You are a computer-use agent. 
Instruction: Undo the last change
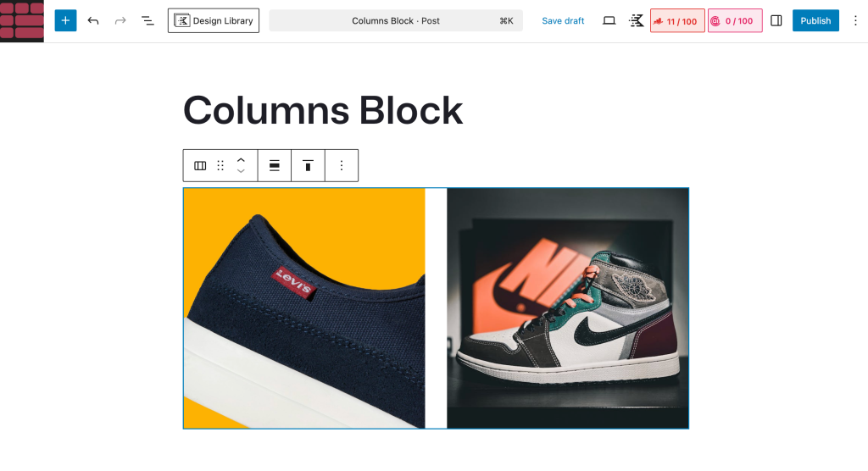pyautogui.click(x=93, y=20)
